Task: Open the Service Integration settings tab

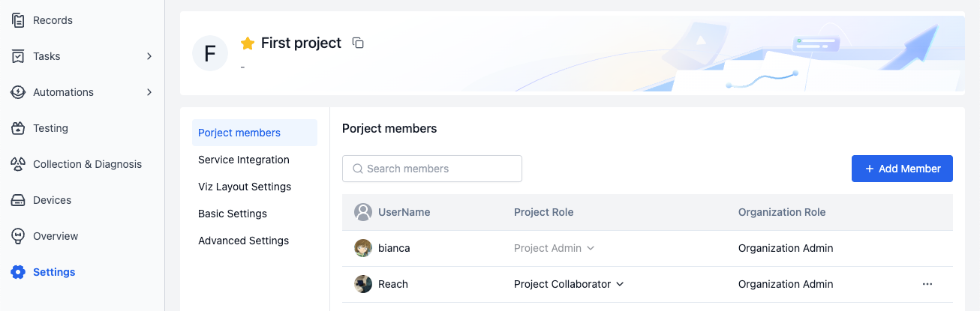Action: [244, 160]
